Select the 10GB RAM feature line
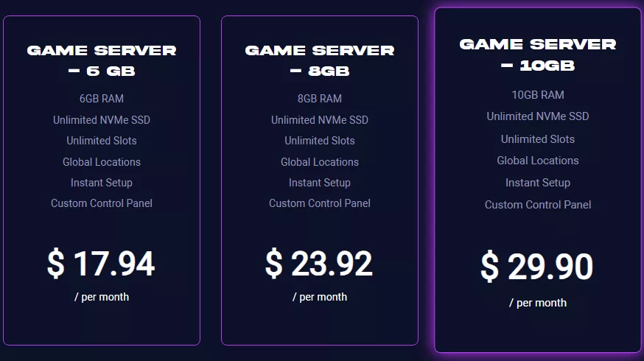This screenshot has height=361, width=644. [538, 95]
